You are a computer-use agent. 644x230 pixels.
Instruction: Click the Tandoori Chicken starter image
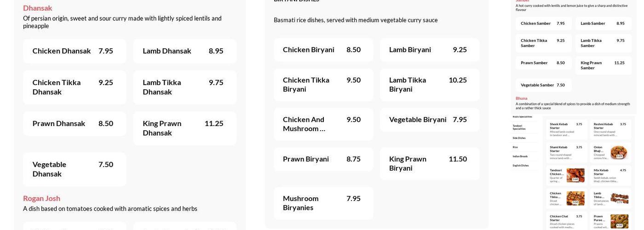point(575,175)
